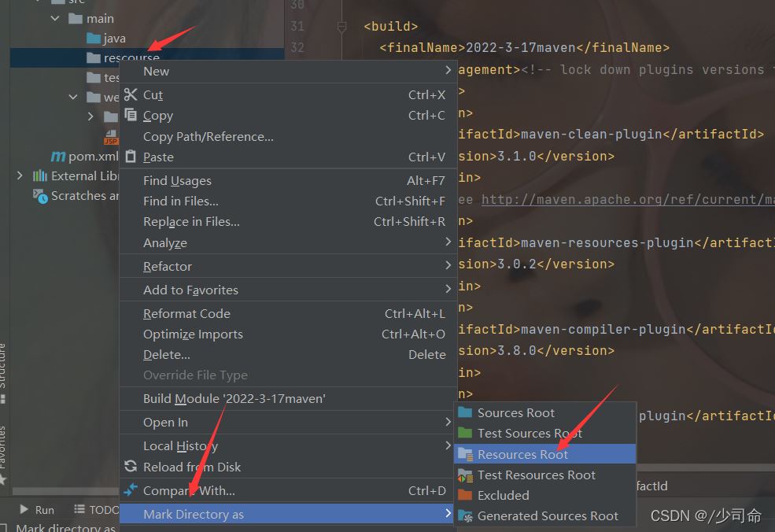Select Build Module '2022-3-17maven'
Screen dimensions: 775x532
(288, 398)
